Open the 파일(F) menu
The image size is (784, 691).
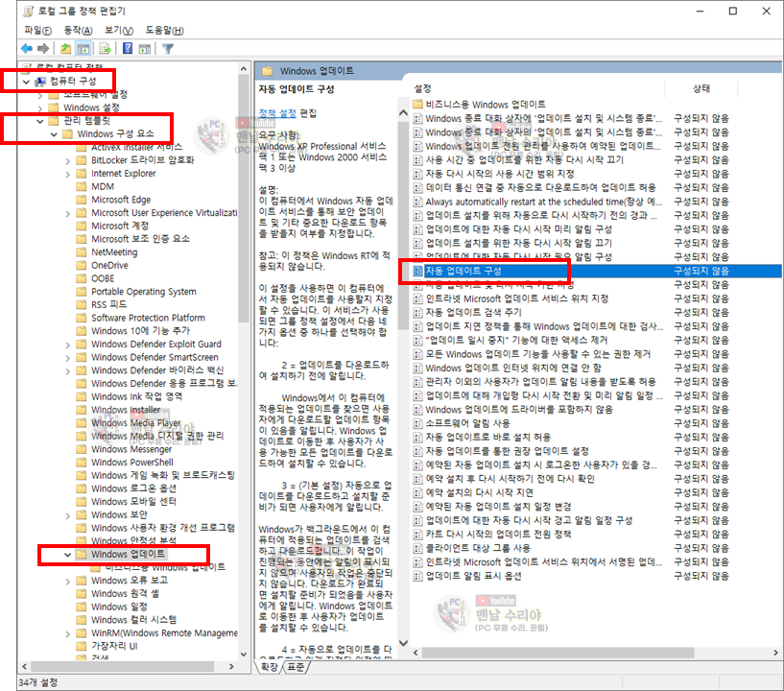37,30
